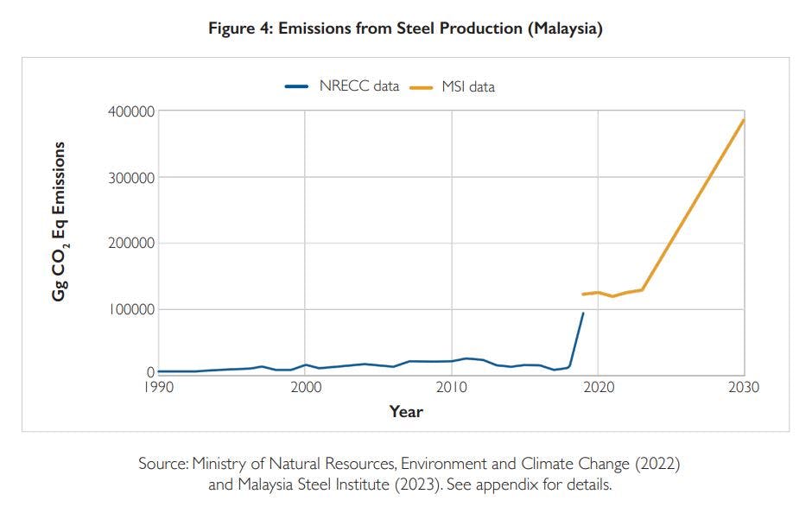
Task: Select the Figure 4 chart title
Action: tap(406, 28)
